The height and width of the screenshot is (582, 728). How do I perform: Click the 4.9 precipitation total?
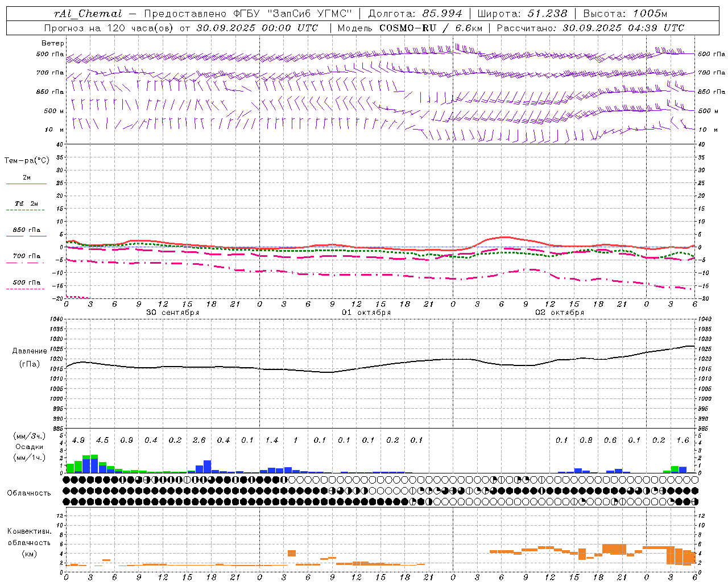pyautogui.click(x=78, y=440)
